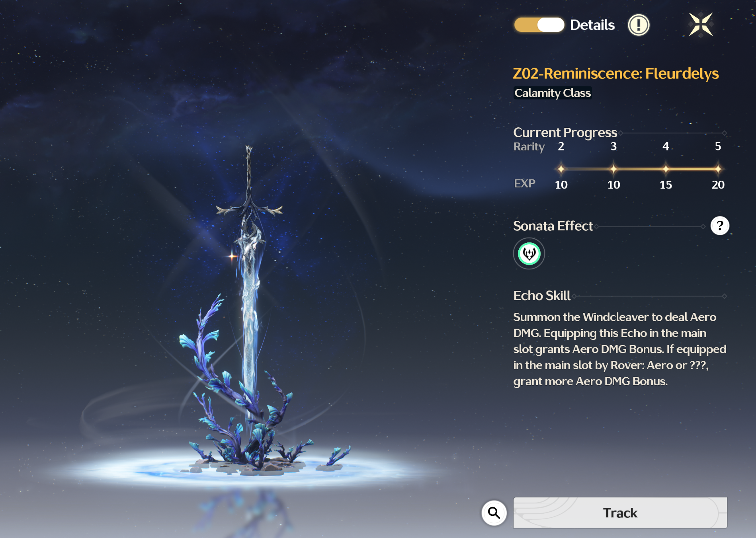Click the gold rarity progress bar
Image resolution: width=756 pixels, height=538 pixels.
click(x=639, y=169)
